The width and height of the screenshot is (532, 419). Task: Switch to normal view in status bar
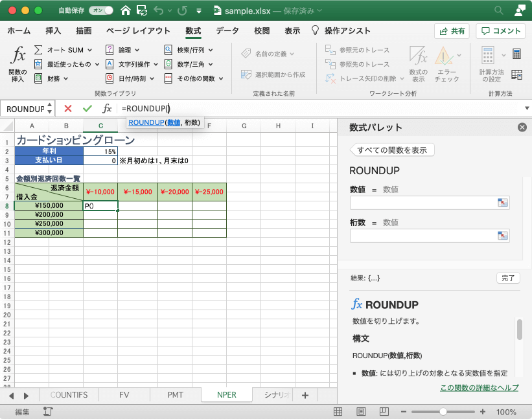338,411
